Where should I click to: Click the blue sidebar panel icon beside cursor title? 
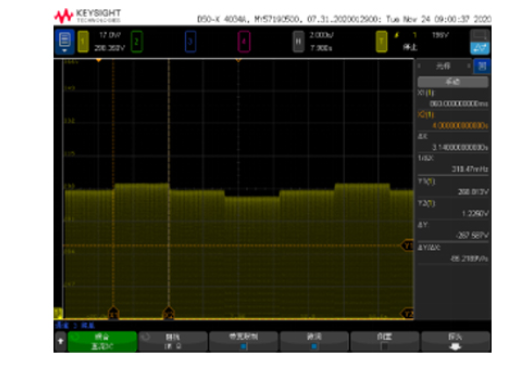click(x=482, y=66)
